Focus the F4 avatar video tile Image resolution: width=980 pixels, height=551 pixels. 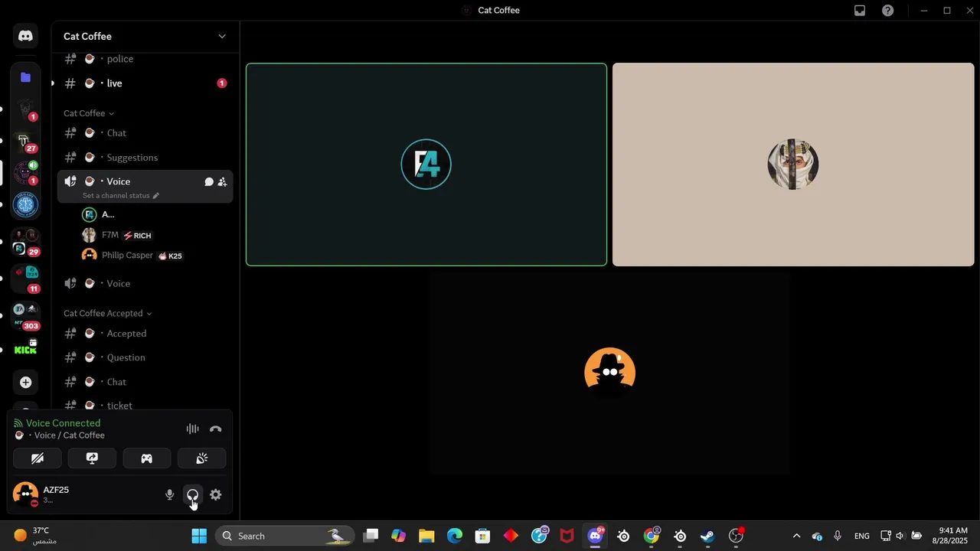point(426,165)
